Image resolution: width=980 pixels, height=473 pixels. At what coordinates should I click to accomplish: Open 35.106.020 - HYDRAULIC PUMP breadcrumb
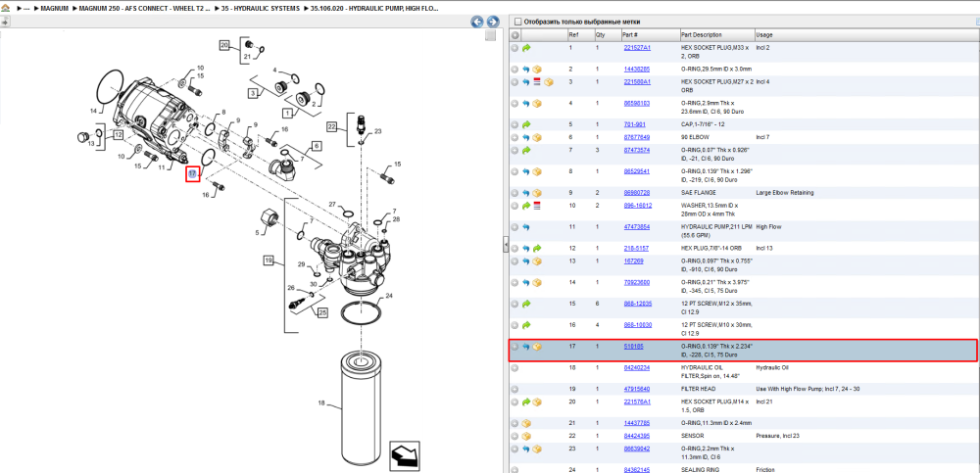(374, 9)
